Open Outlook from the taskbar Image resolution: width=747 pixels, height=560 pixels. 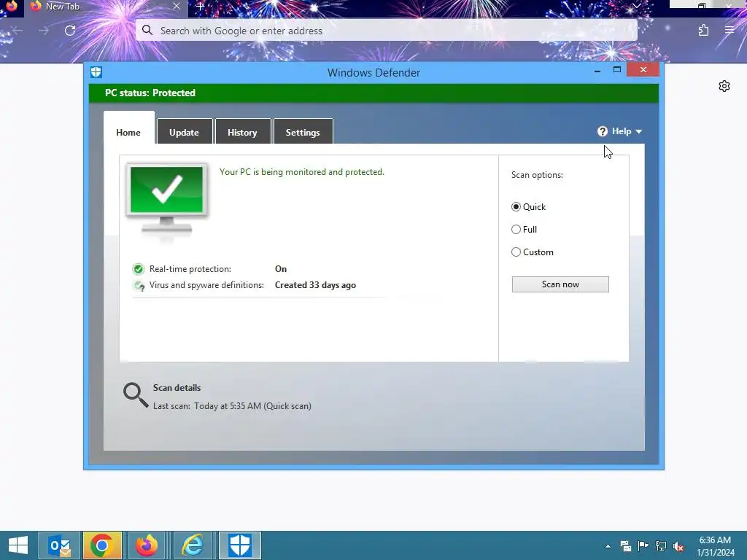[60, 545]
